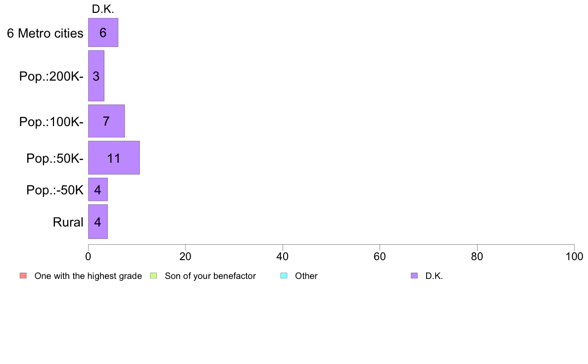Image resolution: width=588 pixels, height=364 pixels.
Task: Click the red 'One with the highest grade' legend swatch
Action: (23, 275)
